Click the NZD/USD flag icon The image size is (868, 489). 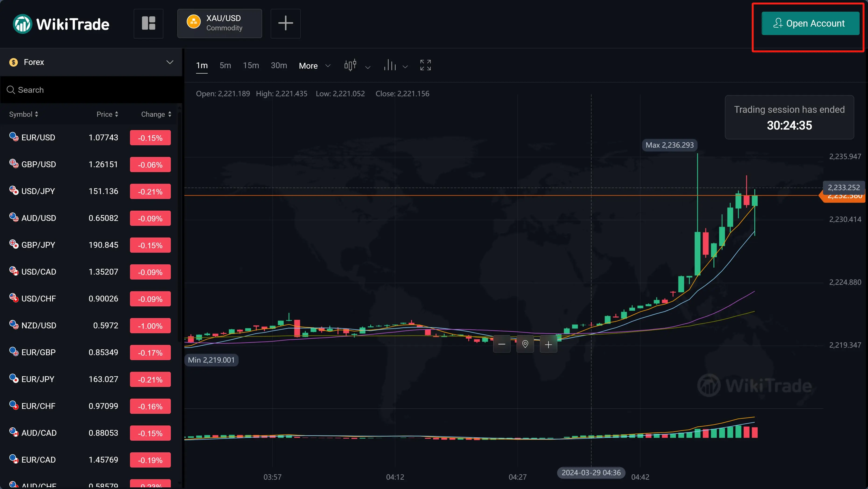click(x=14, y=324)
